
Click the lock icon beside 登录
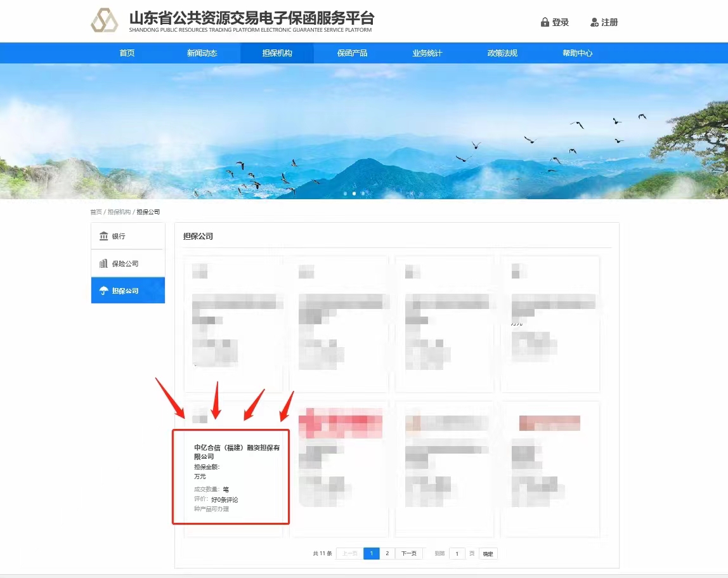[x=544, y=22]
